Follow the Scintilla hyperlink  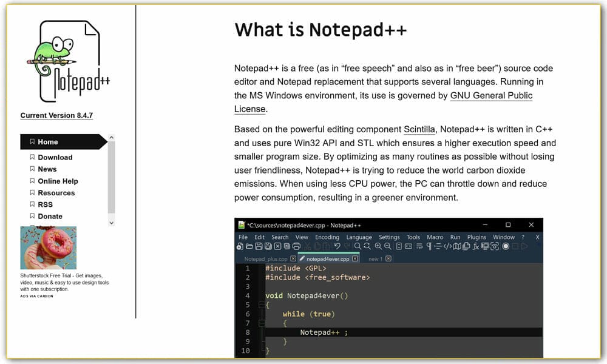420,129
